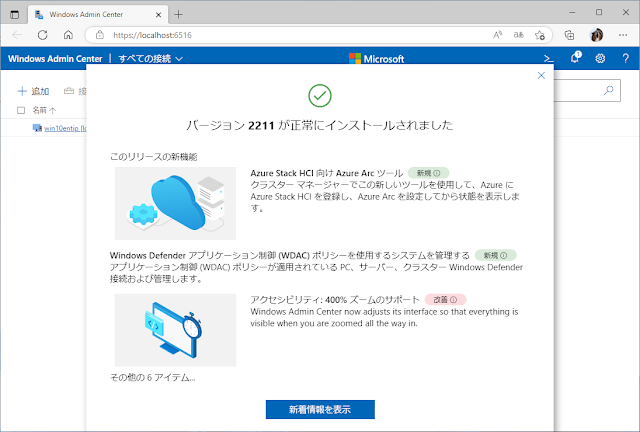640x432 pixels.
Task: Click the green success checkmark icon
Action: 320,96
